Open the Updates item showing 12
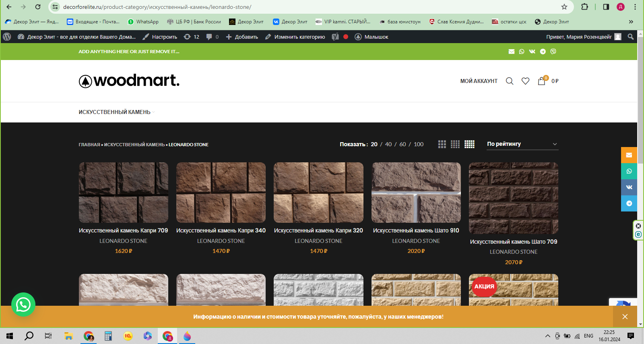644x344 pixels. coord(192,37)
